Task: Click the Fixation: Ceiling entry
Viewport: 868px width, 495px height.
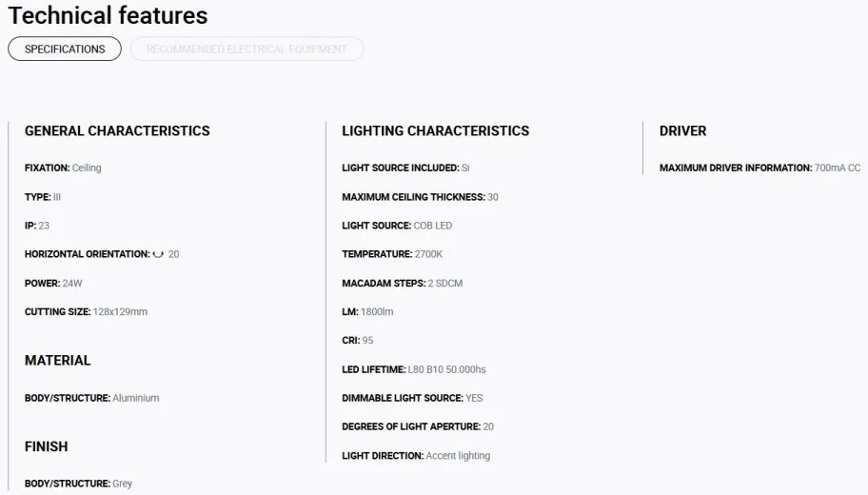Action: pos(63,168)
